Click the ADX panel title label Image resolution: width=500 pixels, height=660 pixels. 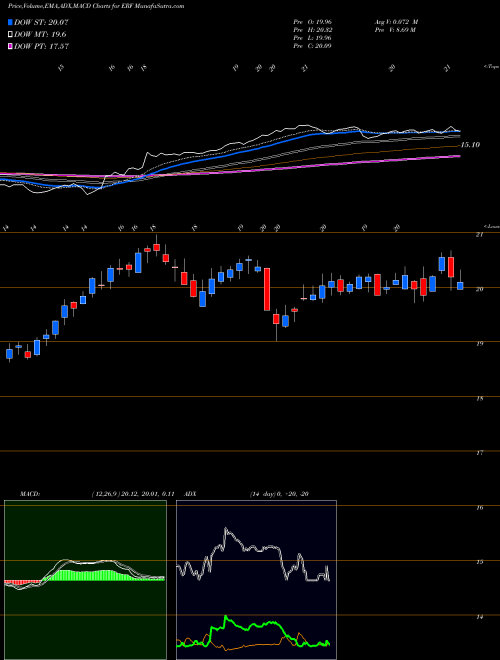tap(191, 494)
